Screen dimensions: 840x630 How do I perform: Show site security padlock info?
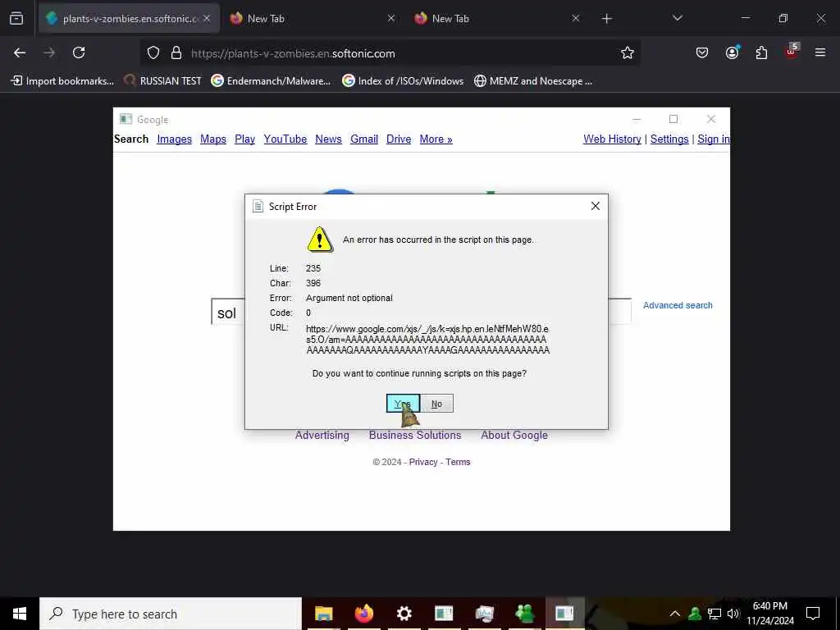pos(176,53)
